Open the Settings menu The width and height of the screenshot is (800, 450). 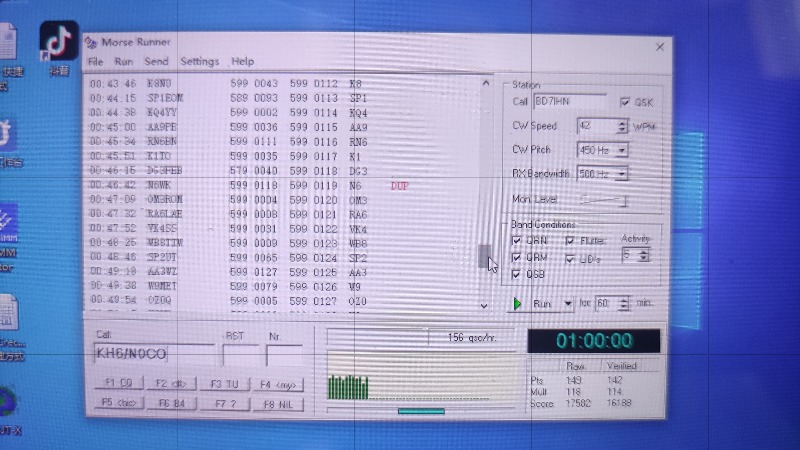(x=199, y=62)
